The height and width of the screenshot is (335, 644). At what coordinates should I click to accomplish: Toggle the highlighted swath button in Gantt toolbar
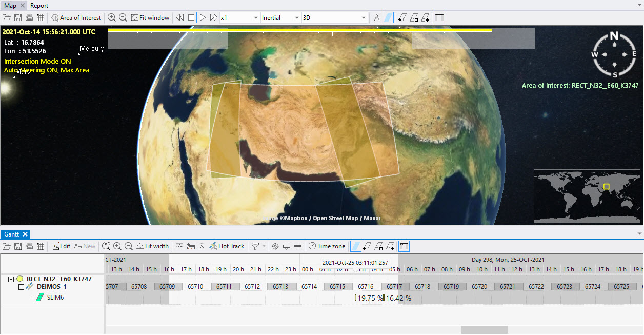point(355,246)
